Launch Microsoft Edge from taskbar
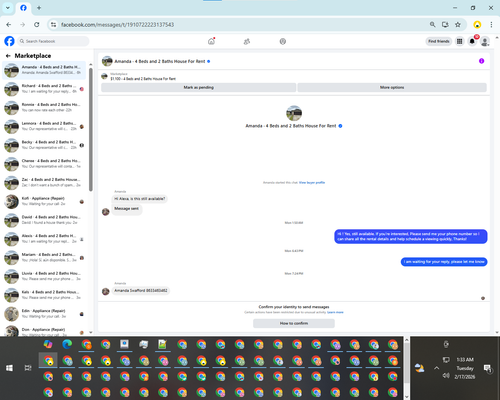The width and height of the screenshot is (500, 400). coord(67,344)
